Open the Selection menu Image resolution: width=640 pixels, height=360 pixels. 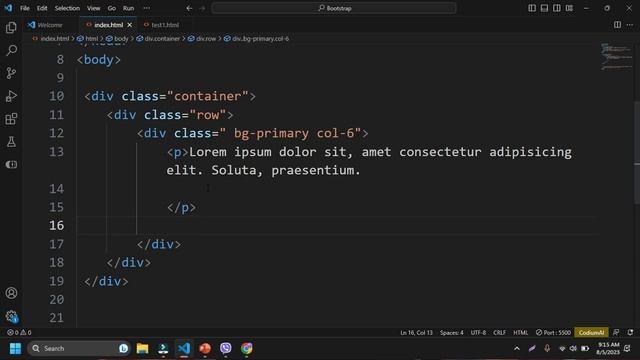67,8
